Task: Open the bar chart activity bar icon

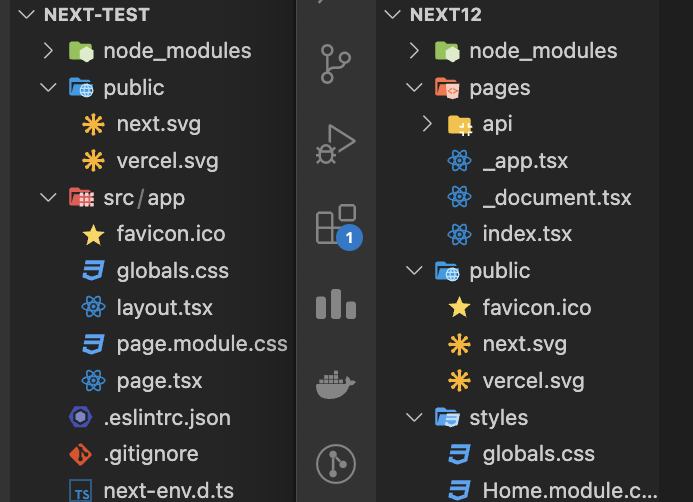Action: pyautogui.click(x=336, y=304)
